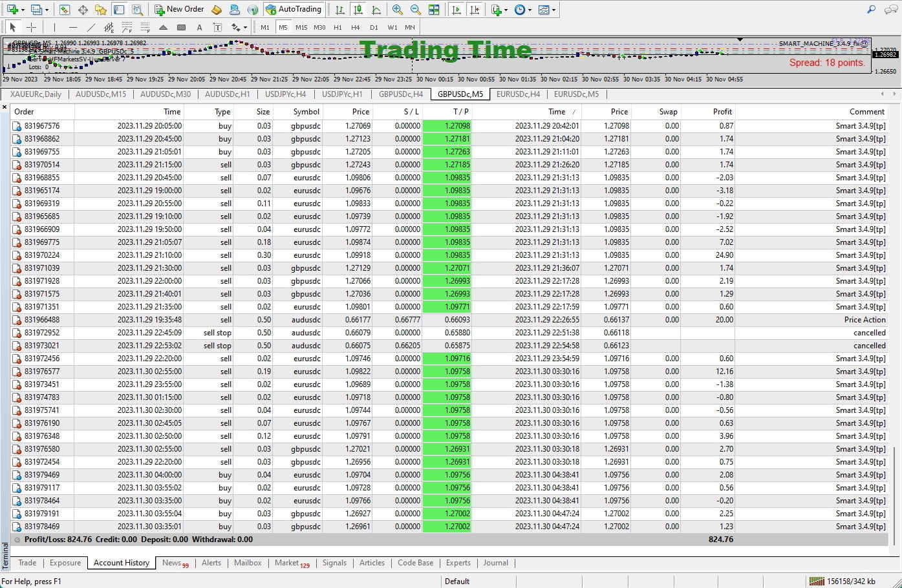
Task: Toggle Candlesticks chart mode
Action: tap(358, 10)
